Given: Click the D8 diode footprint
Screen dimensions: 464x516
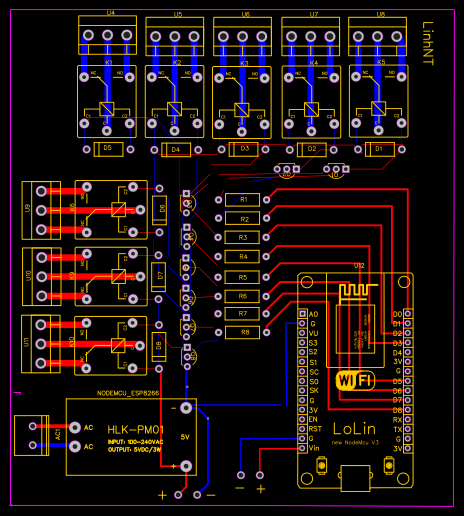Looking at the screenshot, I should pos(159,347).
